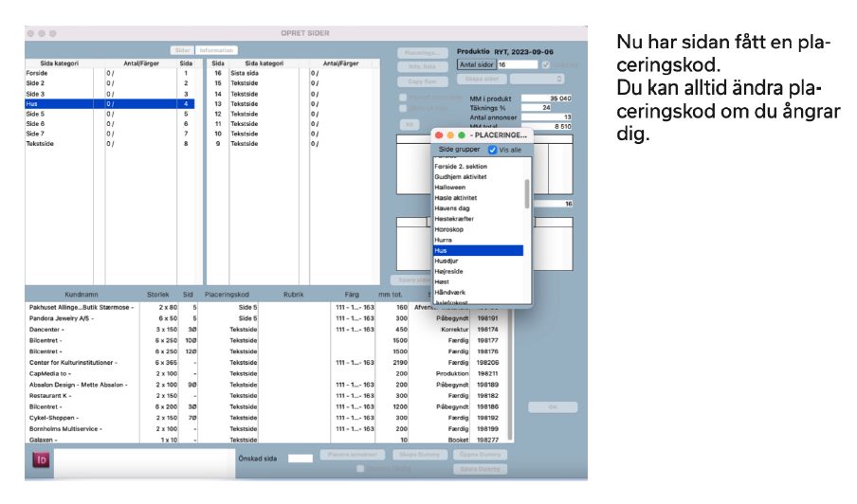Click the Öppna Dummy button

pyautogui.click(x=482, y=455)
